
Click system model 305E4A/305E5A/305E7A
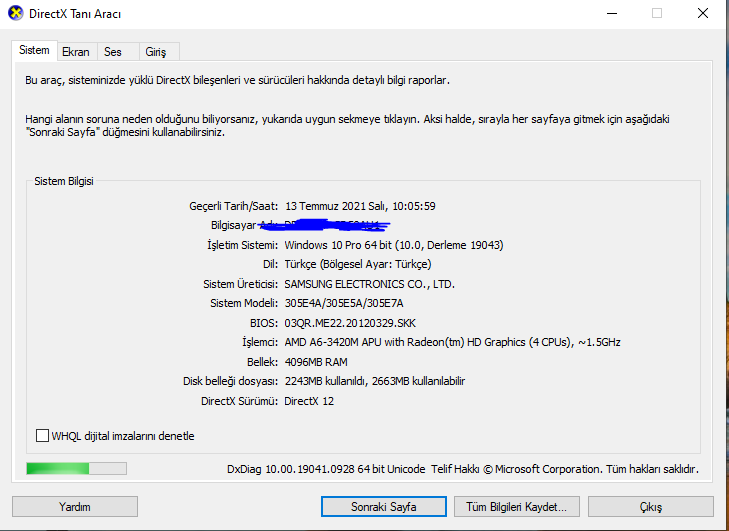pos(344,304)
